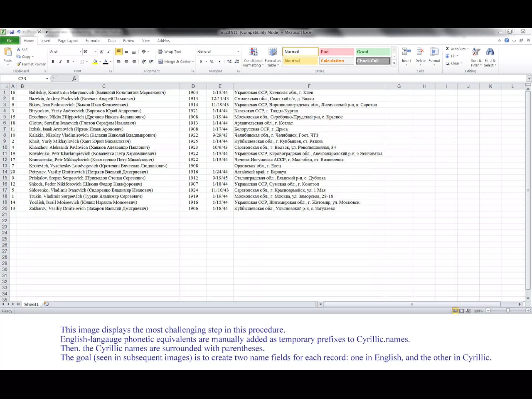This screenshot has width=532, height=399.
Task: Click the Fill Color bucket icon
Action: (95, 62)
